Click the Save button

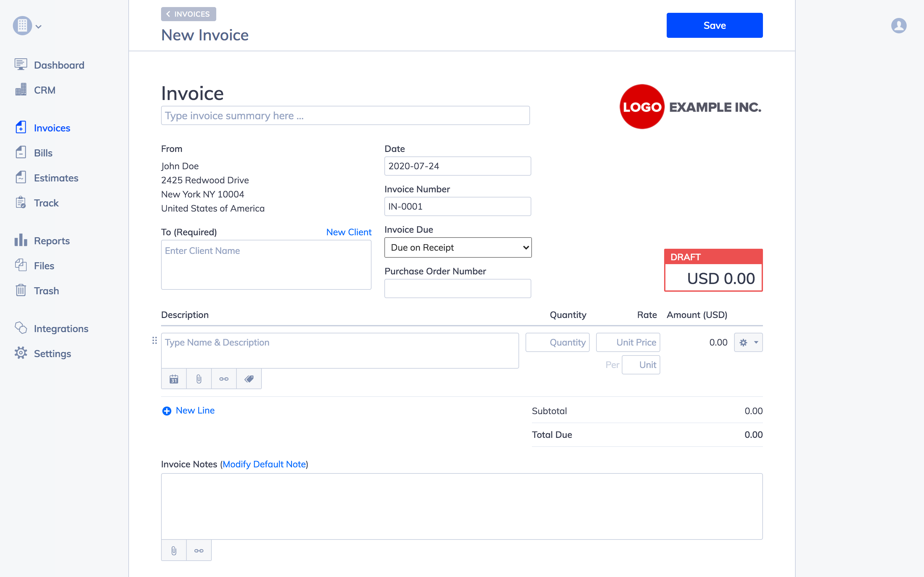(714, 25)
